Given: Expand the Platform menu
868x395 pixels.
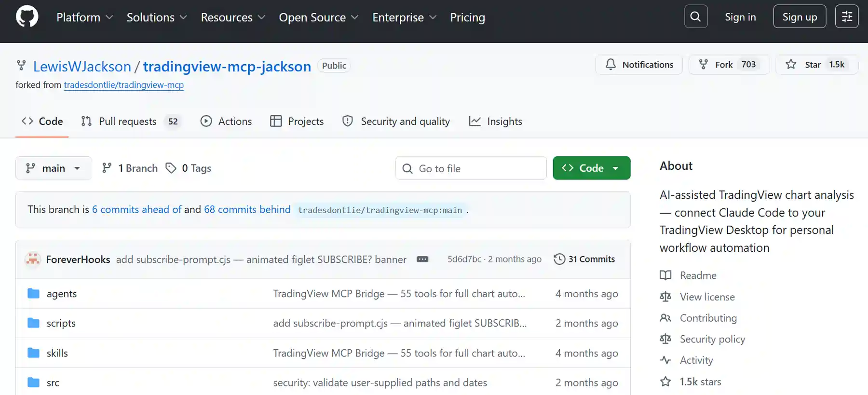Looking at the screenshot, I should [84, 17].
